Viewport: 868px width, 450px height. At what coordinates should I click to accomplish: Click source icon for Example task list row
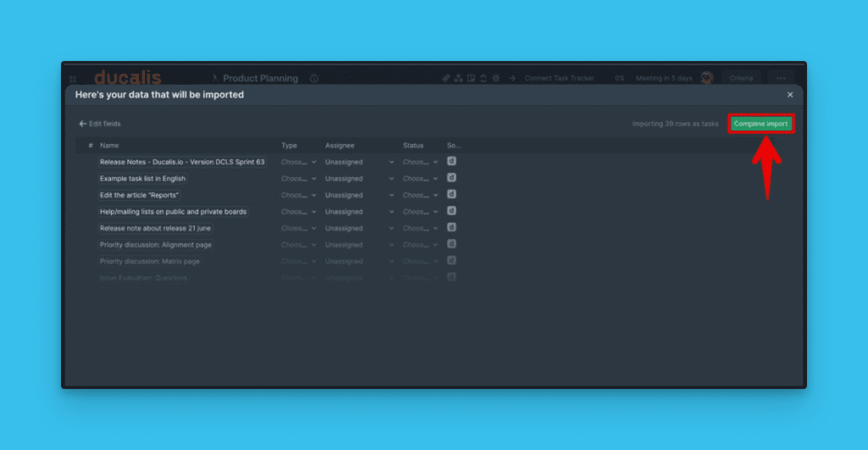(x=452, y=178)
